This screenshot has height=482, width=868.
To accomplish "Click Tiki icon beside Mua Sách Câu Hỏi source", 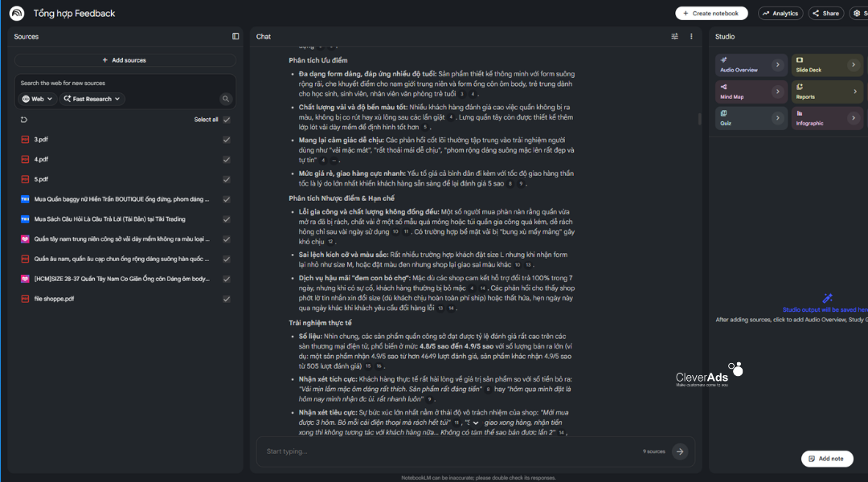I will [25, 219].
